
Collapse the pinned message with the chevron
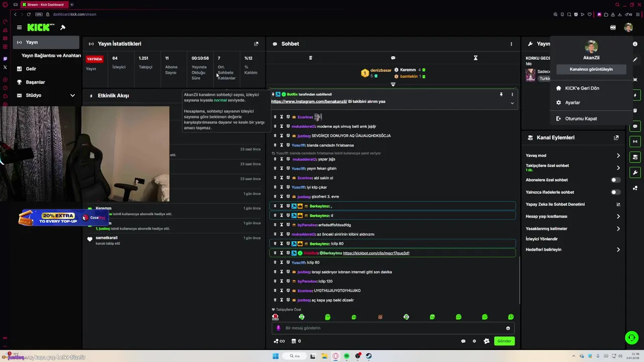[x=512, y=103]
